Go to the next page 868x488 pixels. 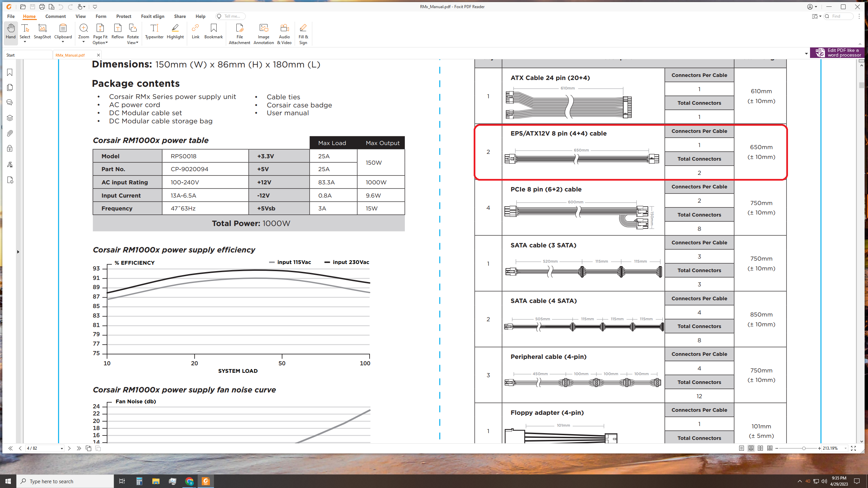[x=69, y=448]
